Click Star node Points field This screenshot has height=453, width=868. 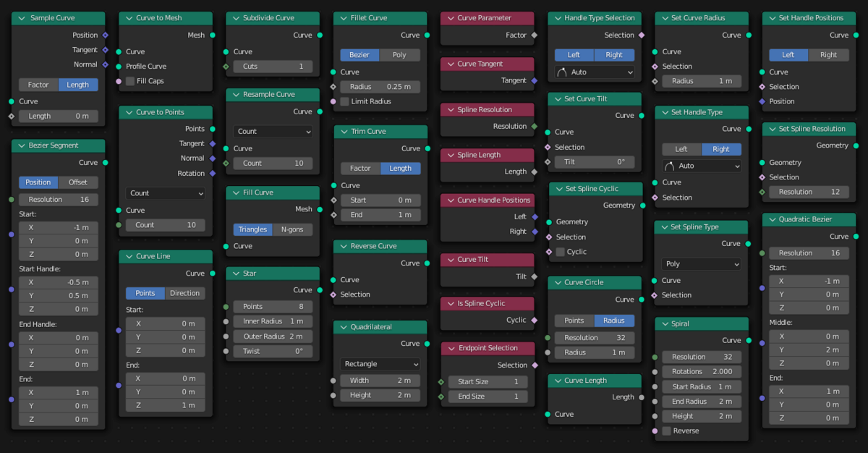[x=273, y=307]
